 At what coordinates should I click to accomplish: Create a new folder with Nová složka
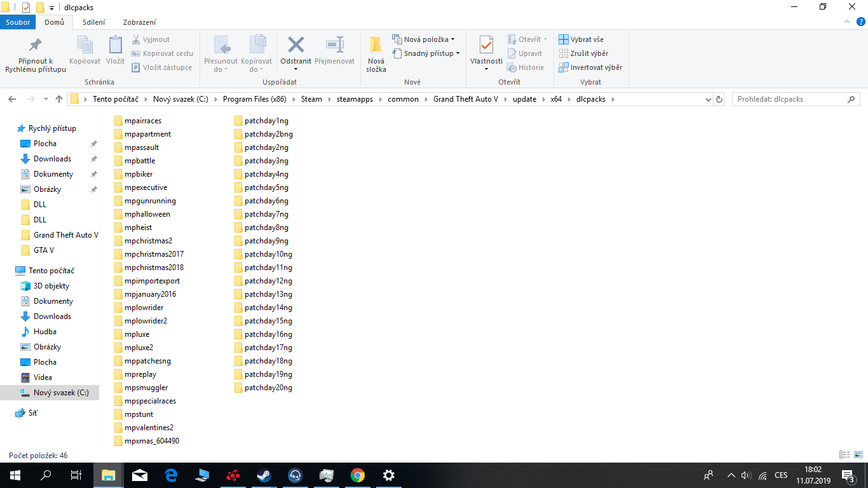(x=376, y=54)
